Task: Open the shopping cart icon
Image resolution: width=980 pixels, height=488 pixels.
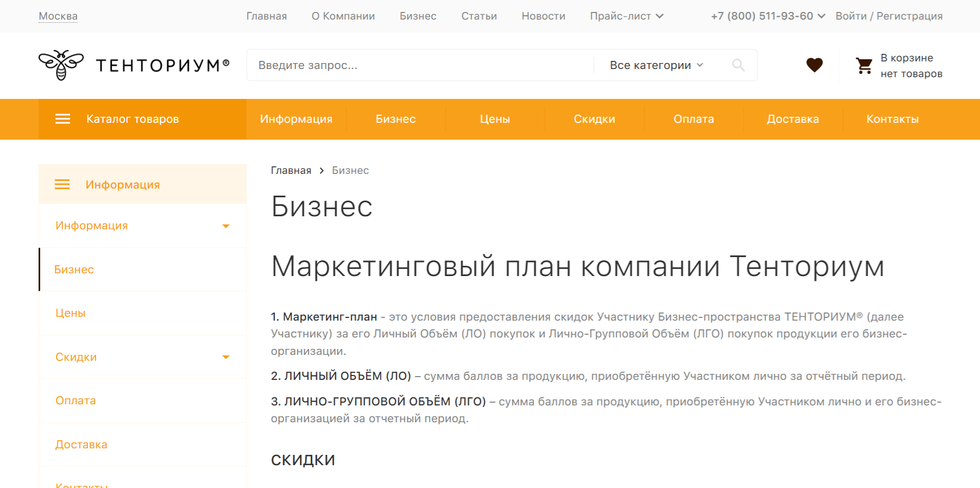Action: [x=864, y=66]
